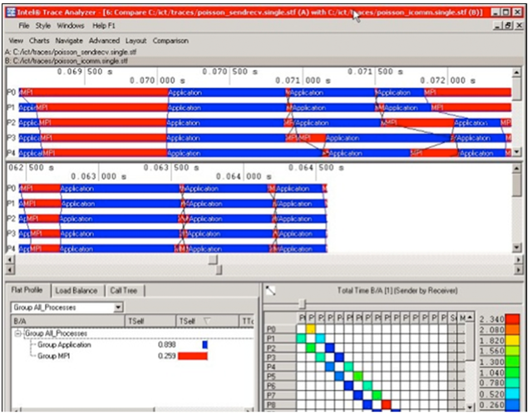
Task: Click left arrow of lower horizontal scrollbar
Action: click(10, 270)
